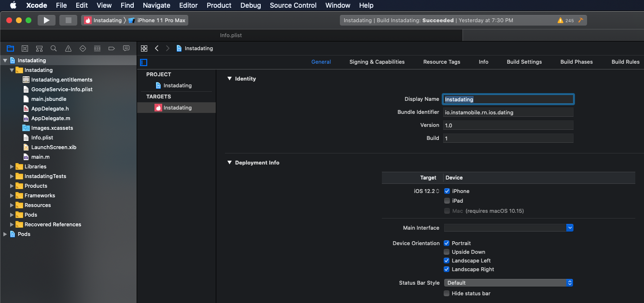Click the related items grid icon

pos(144,49)
